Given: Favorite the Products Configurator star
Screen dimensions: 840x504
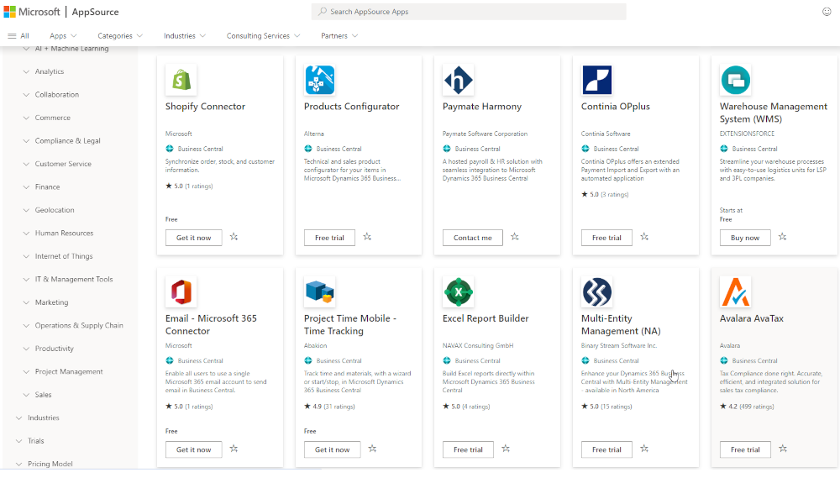Looking at the screenshot, I should (367, 237).
